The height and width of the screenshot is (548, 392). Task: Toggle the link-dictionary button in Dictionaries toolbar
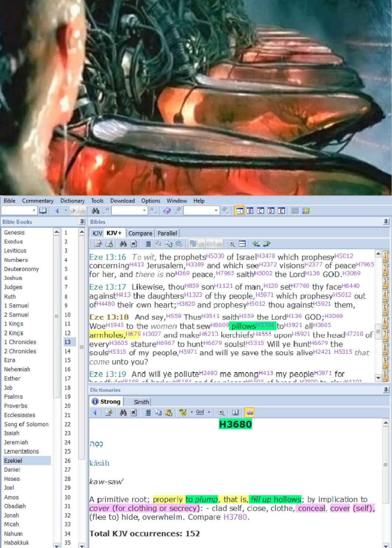click(249, 412)
